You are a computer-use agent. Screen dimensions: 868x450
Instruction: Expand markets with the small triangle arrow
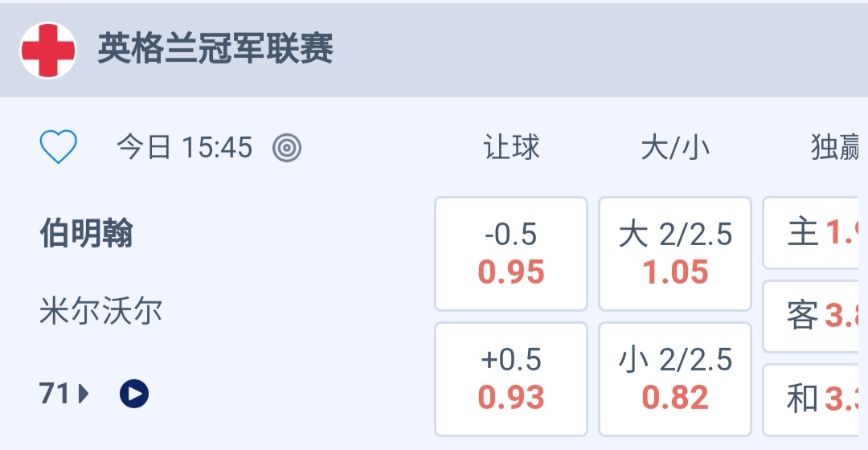84,394
